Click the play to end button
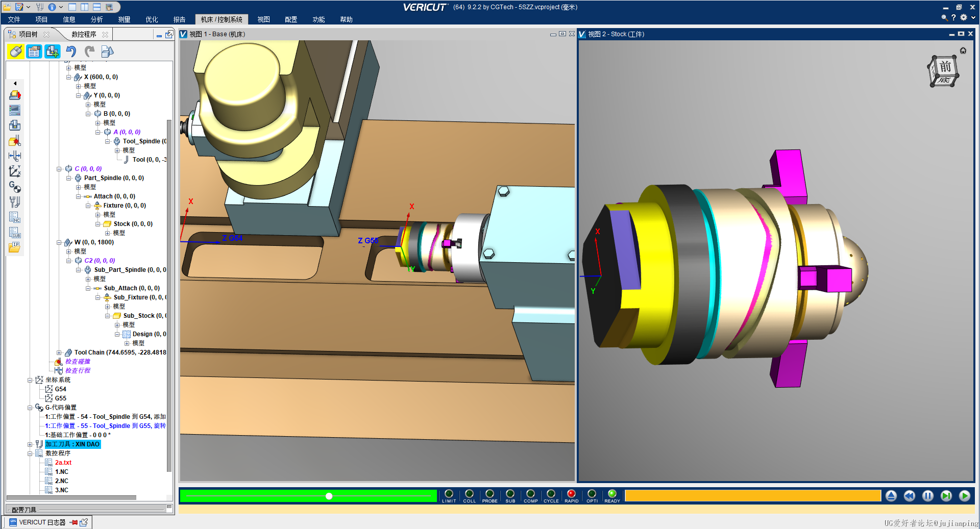Image resolution: width=980 pixels, height=529 pixels. (965, 496)
